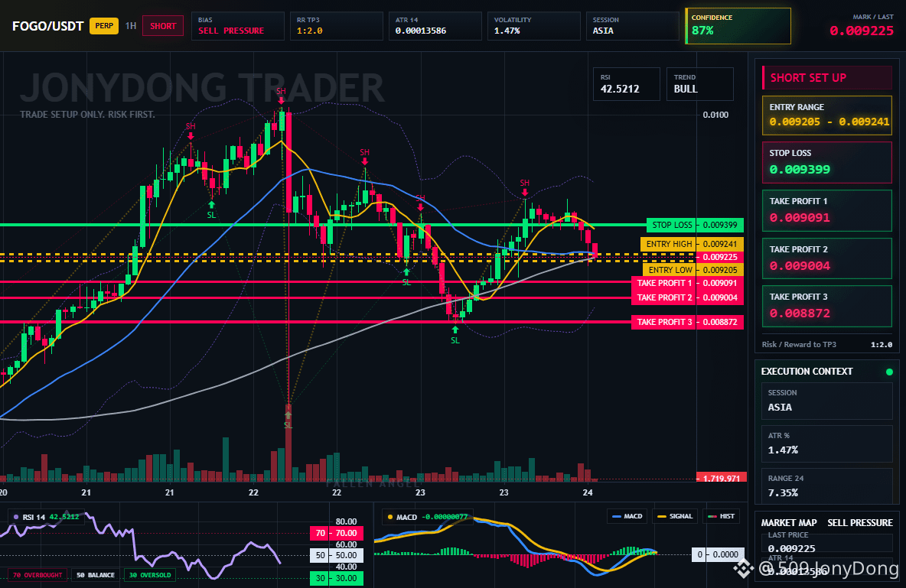Click the red volume value tag 1,719,971
Viewport: 906px width, 588px height.
[x=721, y=478]
